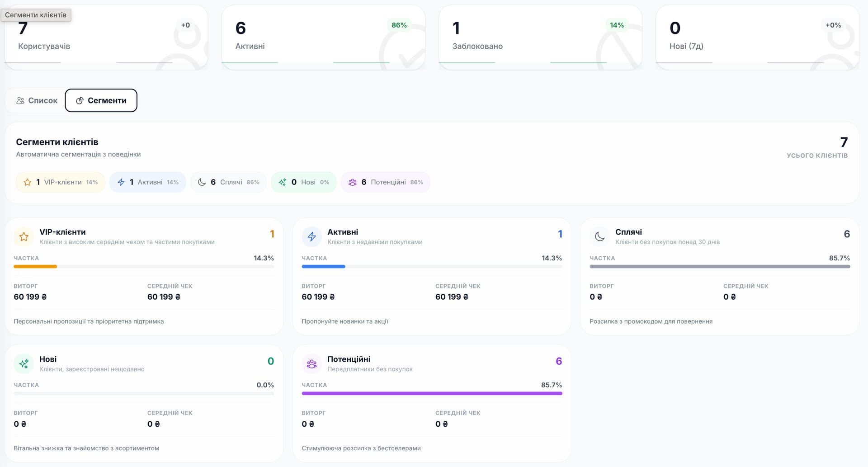This screenshot has width=868, height=467.
Task: Click the 0.0% share value on Нові card
Action: coord(265,385)
